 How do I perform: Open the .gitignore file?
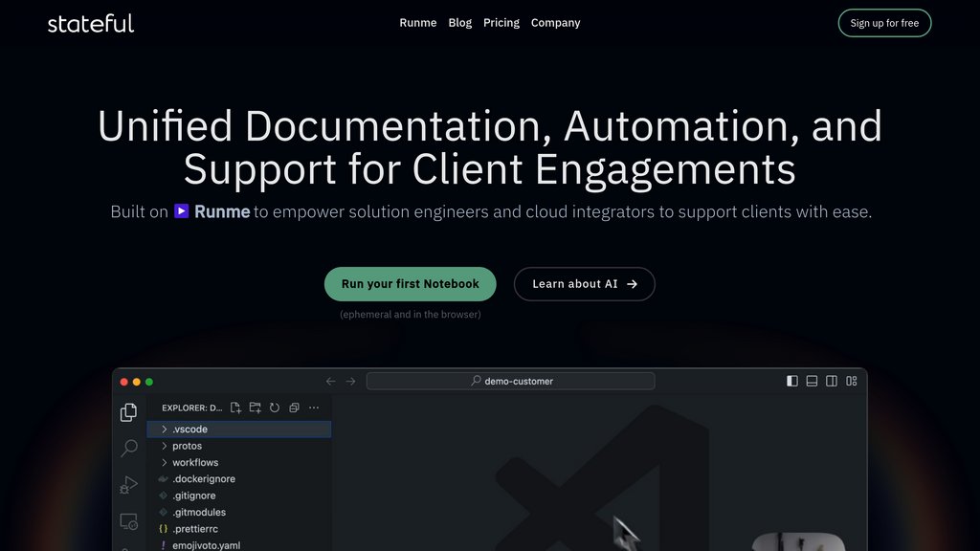pos(193,496)
